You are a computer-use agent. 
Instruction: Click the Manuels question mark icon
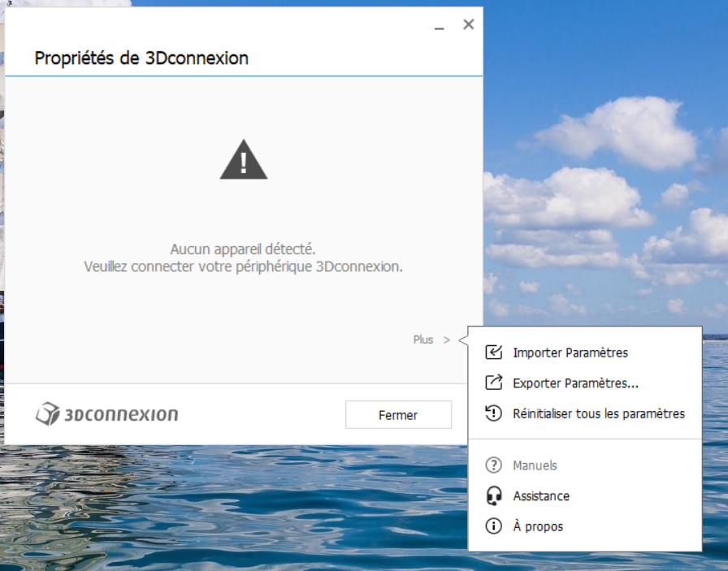click(x=493, y=465)
